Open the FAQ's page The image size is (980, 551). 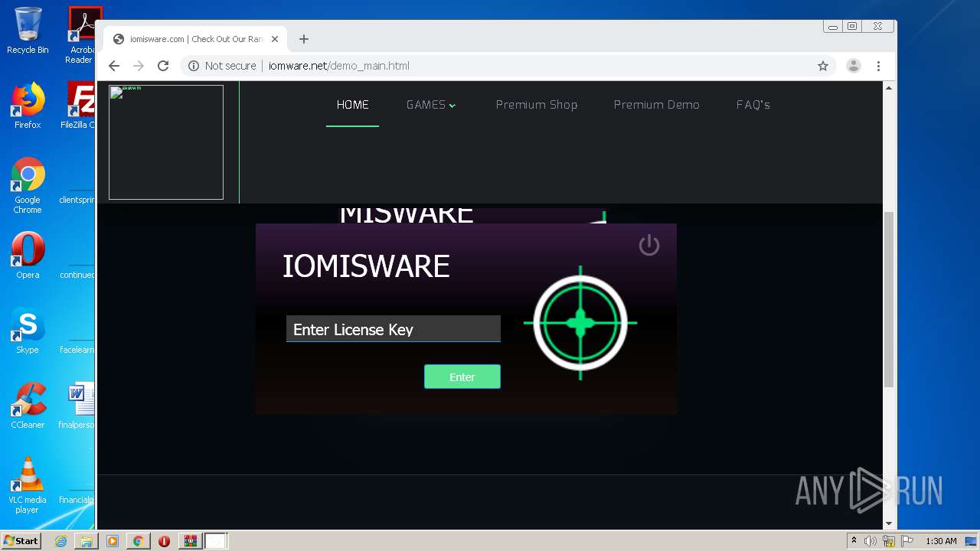point(753,105)
